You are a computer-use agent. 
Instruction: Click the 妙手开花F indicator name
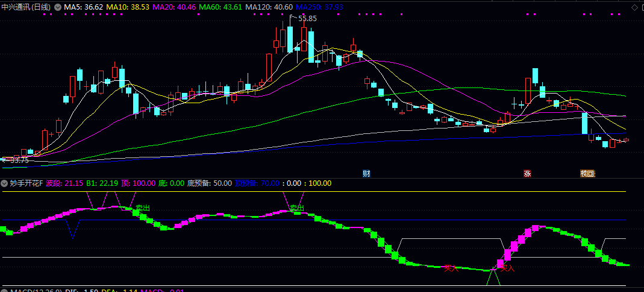pyautogui.click(x=26, y=183)
